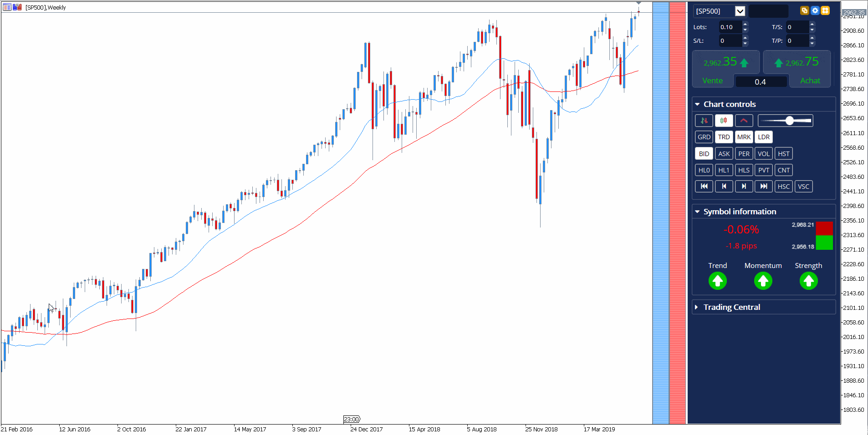Collapse the Symbol information panel
This screenshot has width=868, height=435.
(x=698, y=211)
